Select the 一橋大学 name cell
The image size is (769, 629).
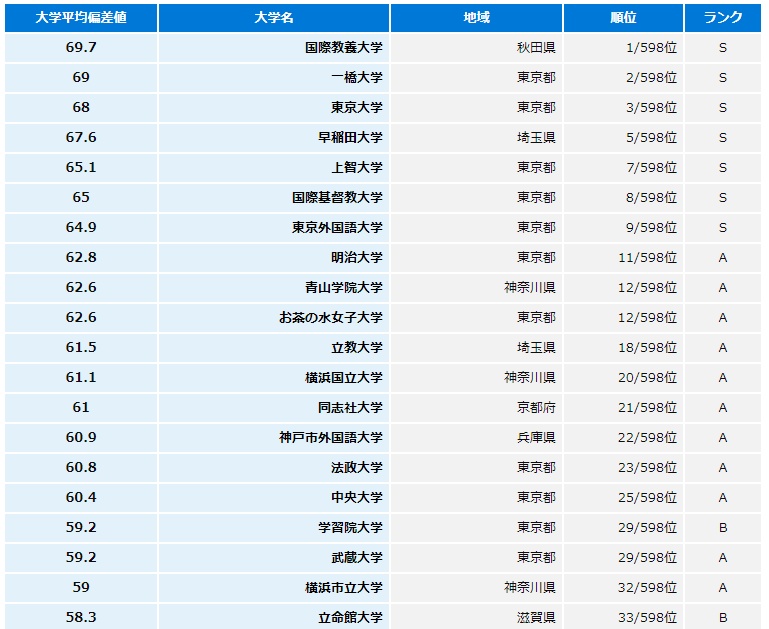[274, 77]
